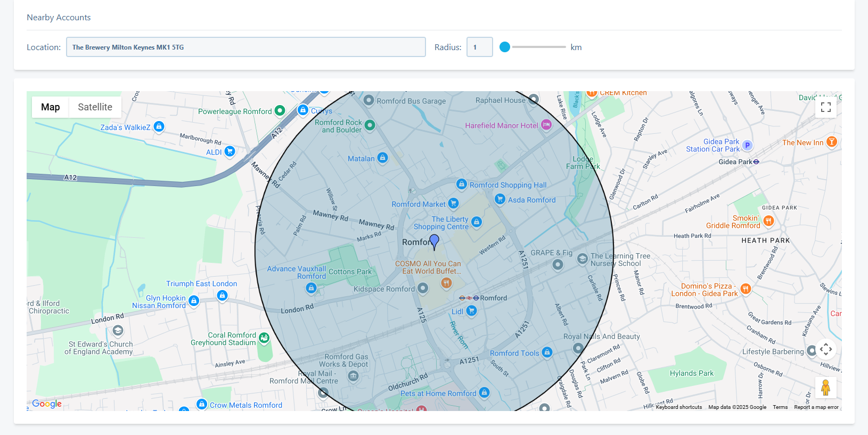Image resolution: width=868 pixels, height=435 pixels.
Task: Click the Currys store pin icon
Action: click(303, 110)
